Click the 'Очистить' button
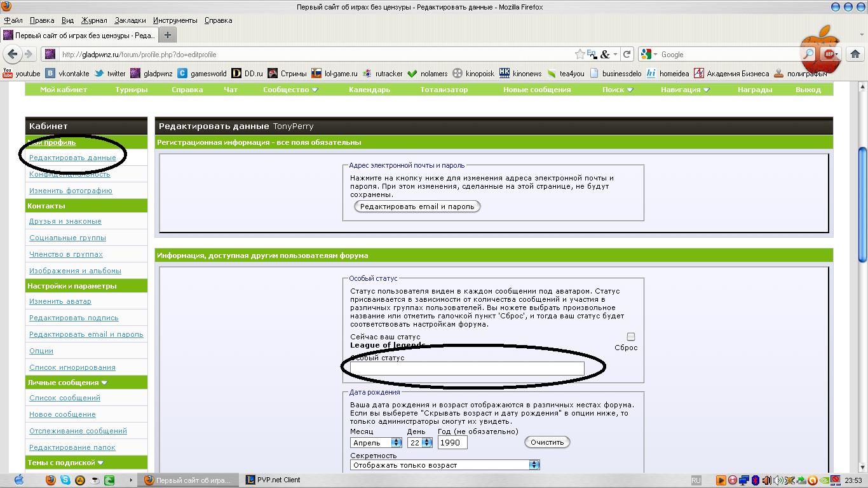 point(547,442)
